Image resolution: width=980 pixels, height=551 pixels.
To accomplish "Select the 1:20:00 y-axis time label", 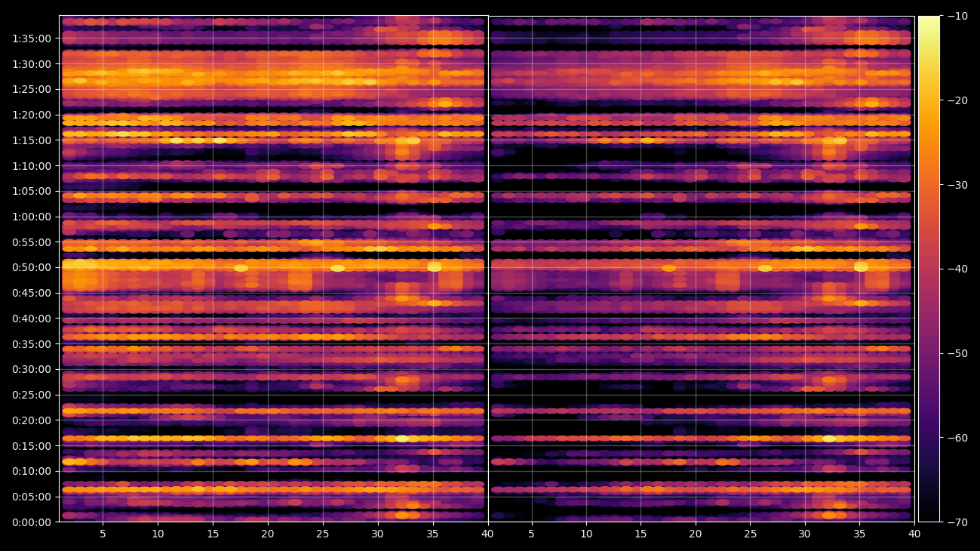I will (32, 115).
